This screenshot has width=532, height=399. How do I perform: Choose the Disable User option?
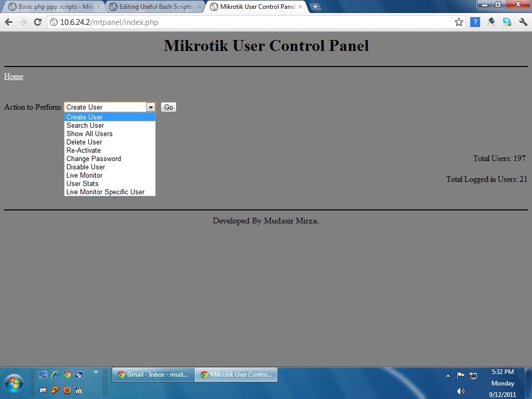pos(110,167)
